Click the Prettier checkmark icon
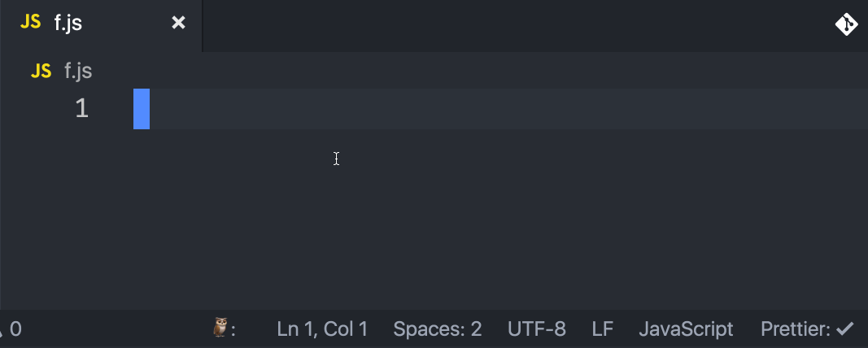This screenshot has width=868, height=348. tap(844, 329)
